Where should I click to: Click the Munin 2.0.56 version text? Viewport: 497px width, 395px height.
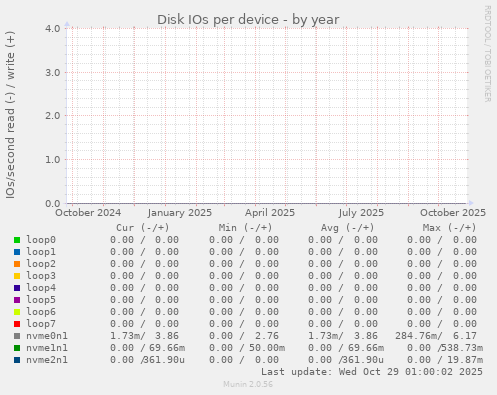[x=248, y=384]
